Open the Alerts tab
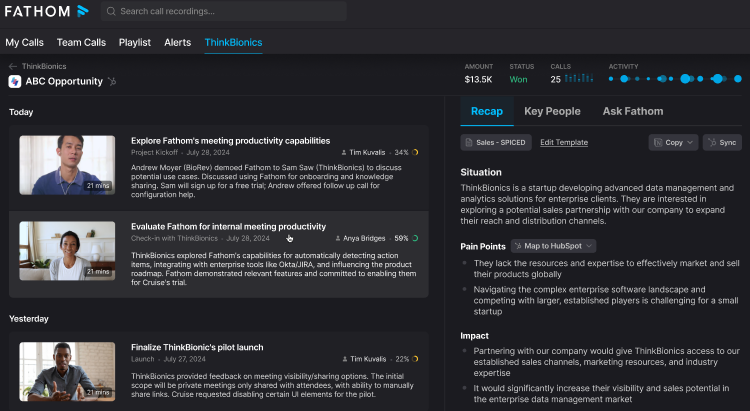This screenshot has width=750, height=411. 177,43
